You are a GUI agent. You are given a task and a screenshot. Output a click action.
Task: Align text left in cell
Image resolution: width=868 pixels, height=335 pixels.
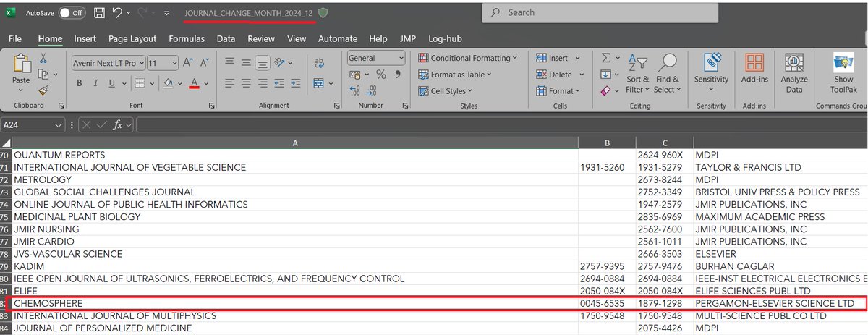229,84
